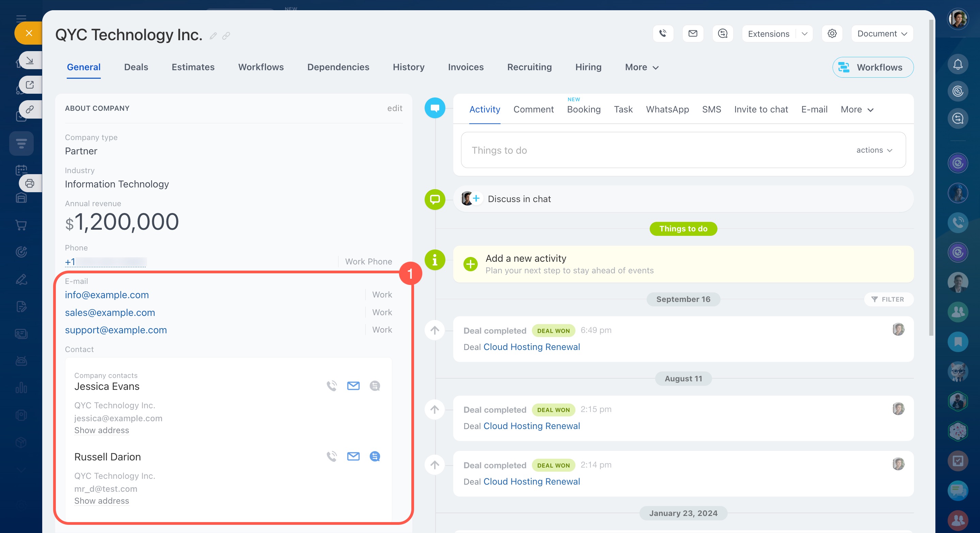Open the Document dropdown
The image size is (980, 533).
[882, 33]
